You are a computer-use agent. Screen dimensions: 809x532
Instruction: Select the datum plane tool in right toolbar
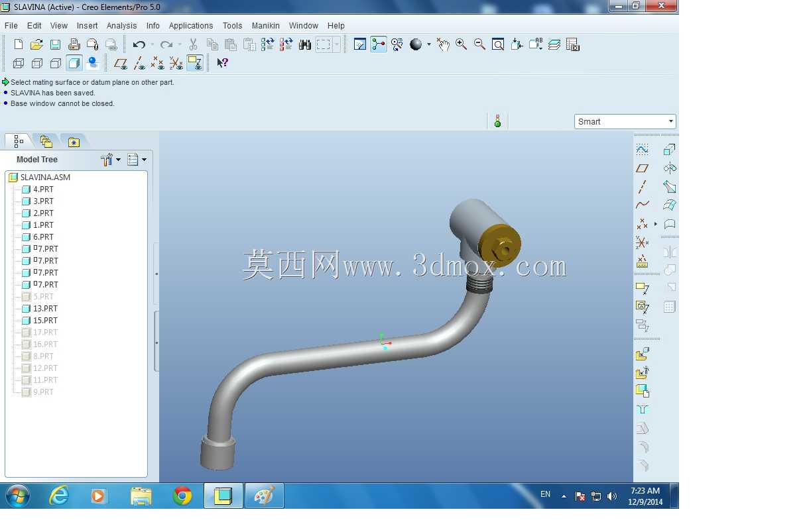coord(642,168)
